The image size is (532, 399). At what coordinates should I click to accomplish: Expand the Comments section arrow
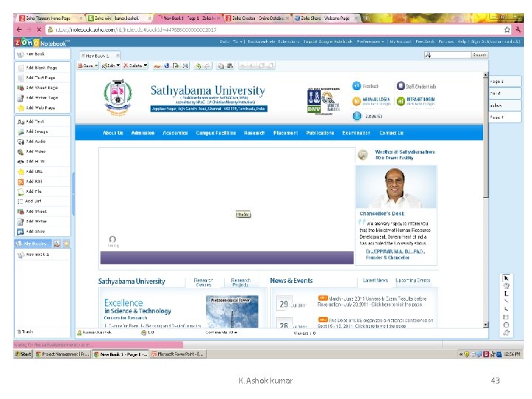(236, 332)
